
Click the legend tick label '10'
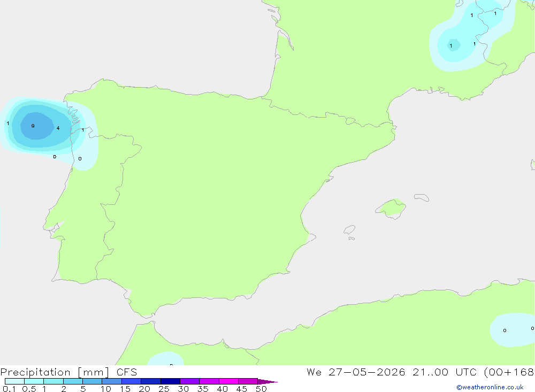pos(105,389)
